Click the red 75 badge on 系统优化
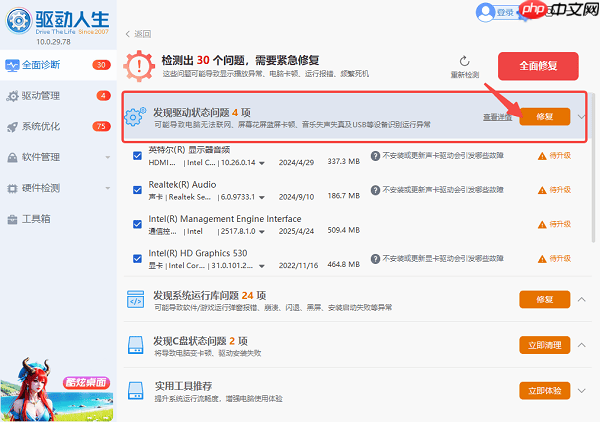The height and width of the screenshot is (422, 600). [x=101, y=127]
